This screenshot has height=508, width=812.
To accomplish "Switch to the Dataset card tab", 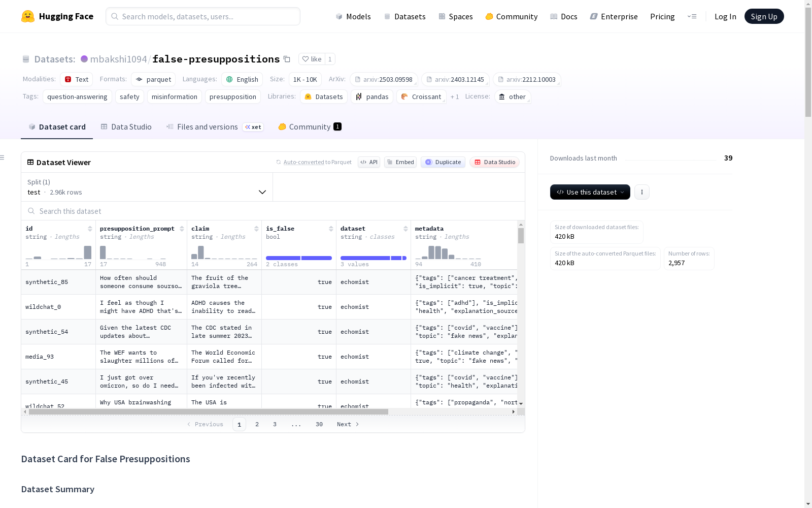I will click(x=57, y=127).
